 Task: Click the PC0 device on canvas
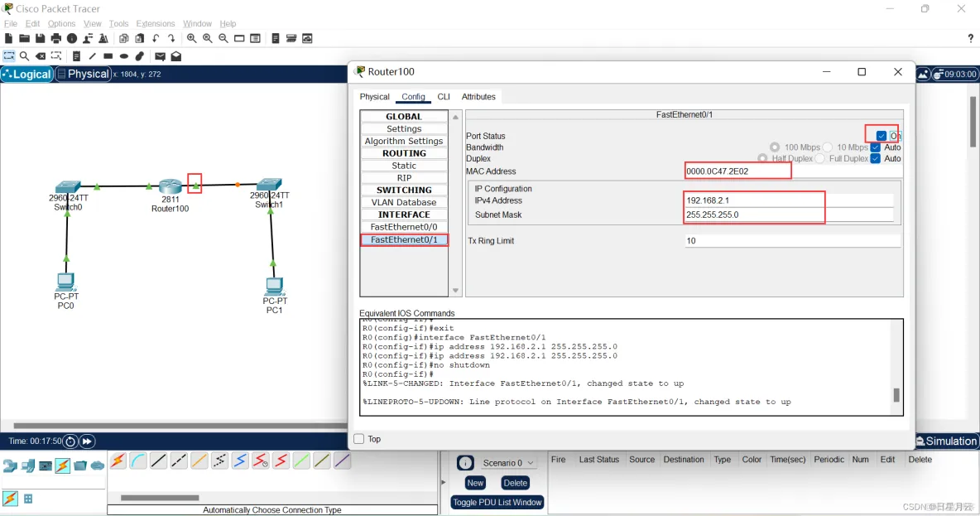tap(65, 282)
